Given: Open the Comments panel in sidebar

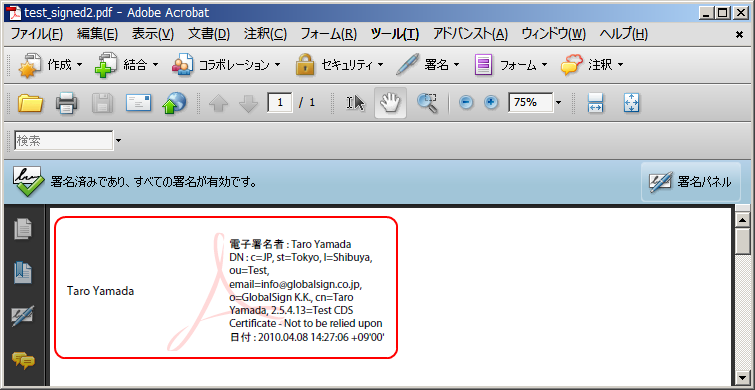Looking at the screenshot, I should click(23, 360).
